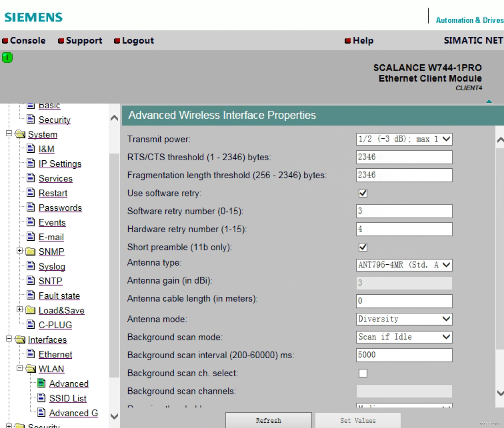504x428 pixels.
Task: Open the Console menu
Action: (24, 40)
